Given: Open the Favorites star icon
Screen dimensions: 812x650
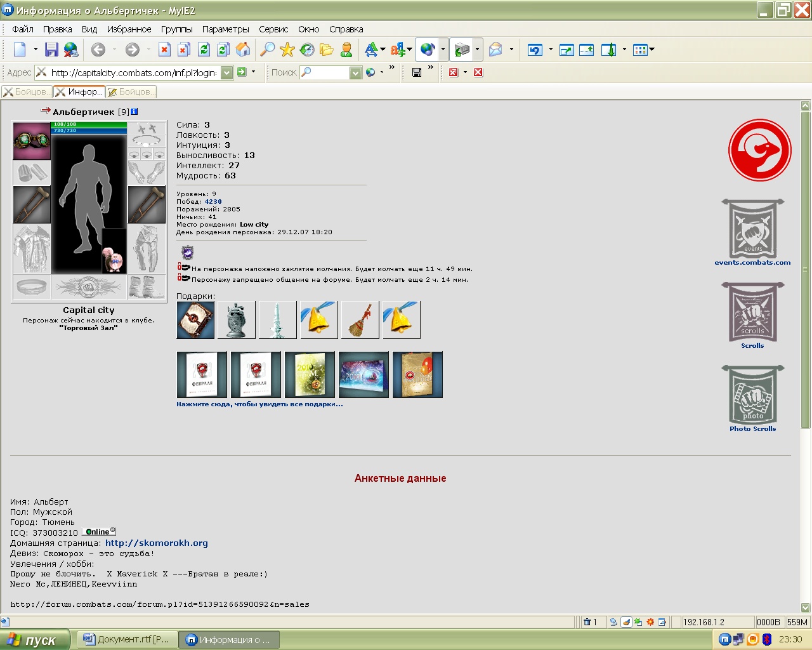Looking at the screenshot, I should [287, 50].
